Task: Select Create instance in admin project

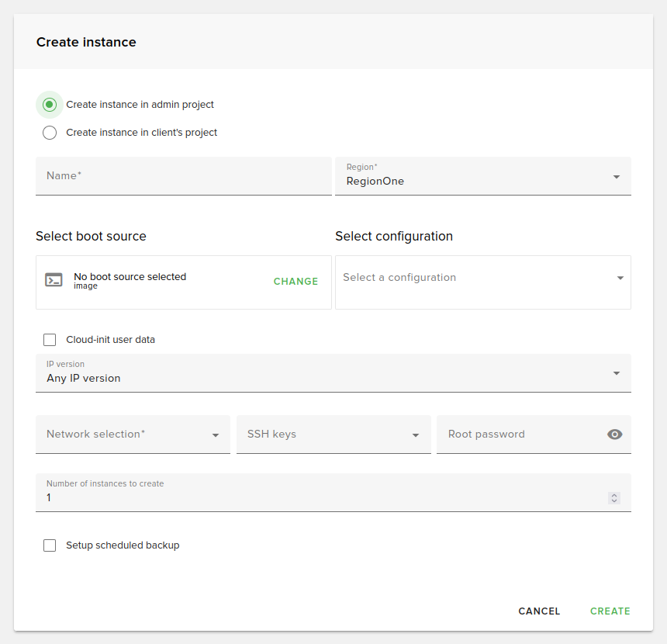Action: tap(50, 105)
